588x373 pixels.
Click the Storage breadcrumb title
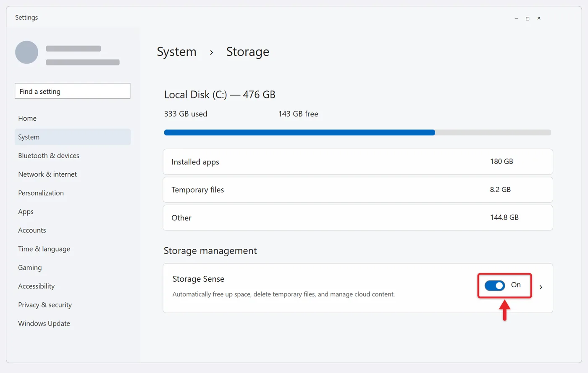(x=248, y=52)
